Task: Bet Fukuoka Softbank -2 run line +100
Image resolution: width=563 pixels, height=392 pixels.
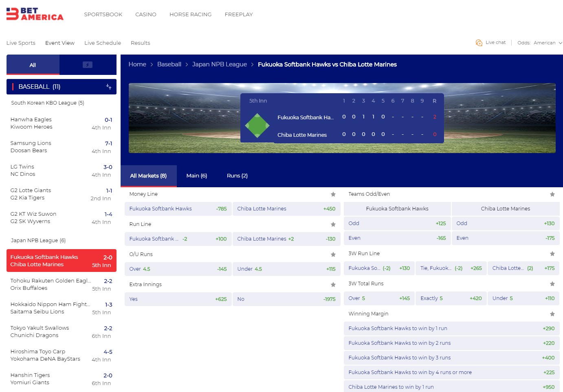Action: (178, 239)
